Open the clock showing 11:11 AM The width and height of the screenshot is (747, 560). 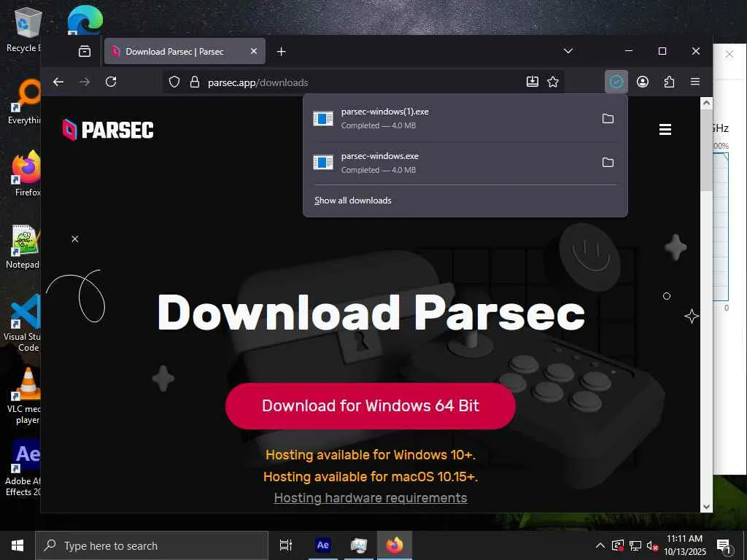tap(684, 545)
